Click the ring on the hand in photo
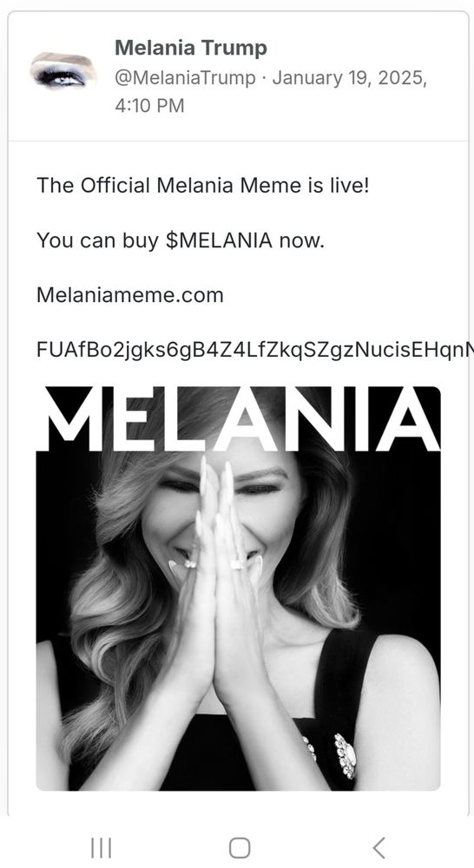The width and height of the screenshot is (474, 868). point(238,564)
